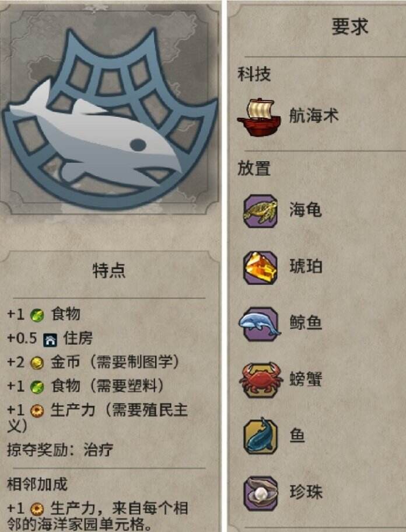The height and width of the screenshot is (532, 406).
Task: Select the whale resource icon
Action: pos(260,324)
